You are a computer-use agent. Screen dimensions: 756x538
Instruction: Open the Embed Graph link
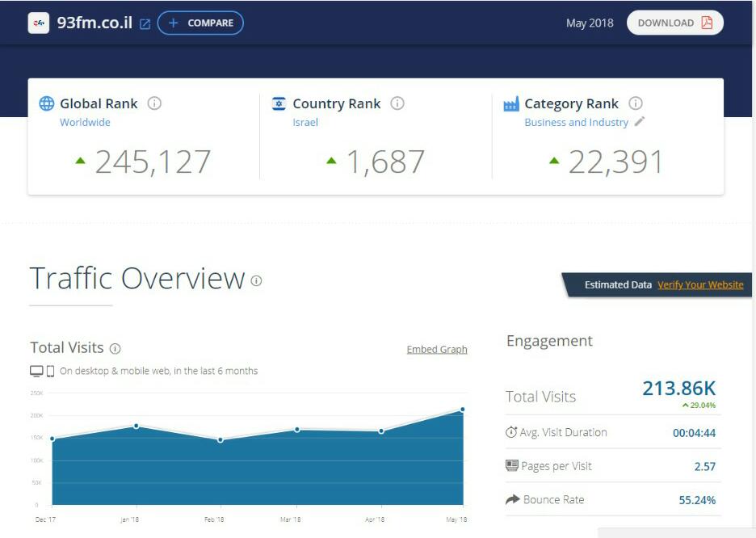click(437, 350)
